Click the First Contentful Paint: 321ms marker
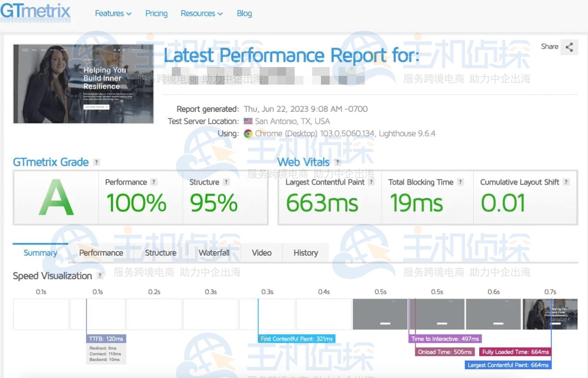This screenshot has height=378, width=588. click(297, 339)
